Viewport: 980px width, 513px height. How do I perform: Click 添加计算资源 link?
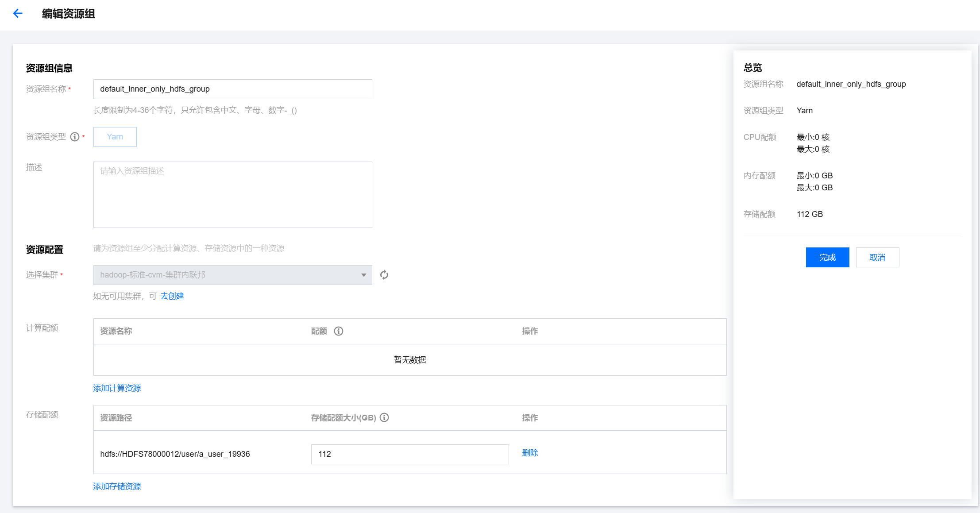click(x=117, y=388)
